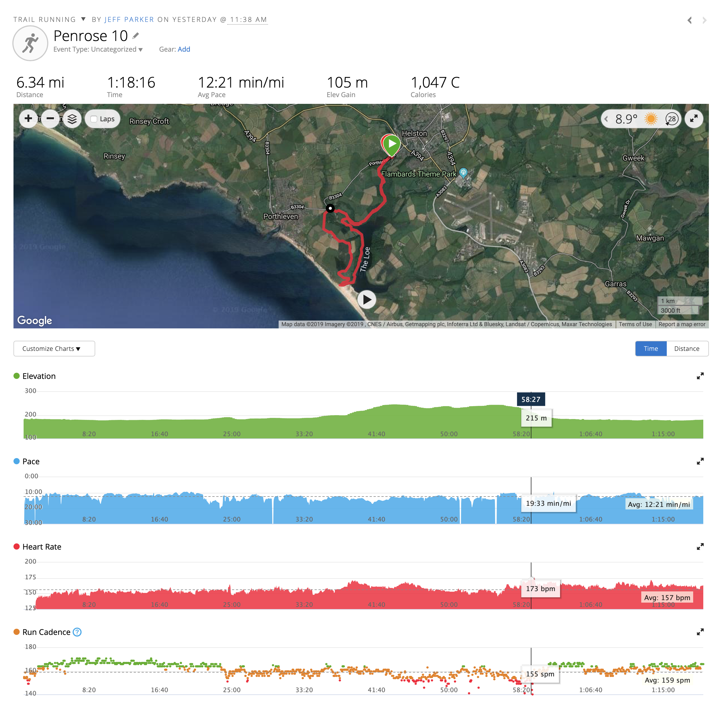Enable the Laps checkbox on map
Viewport: 728px width, 709px height.
(94, 119)
